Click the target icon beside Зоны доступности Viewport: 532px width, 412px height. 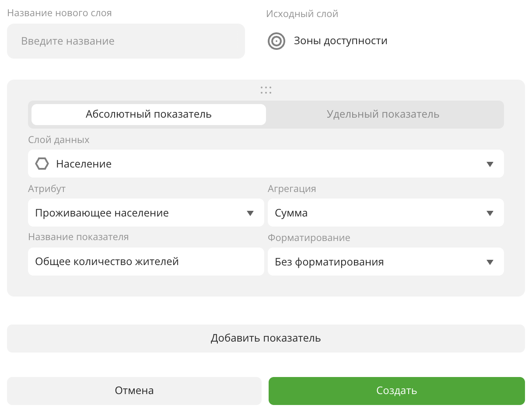tap(276, 41)
